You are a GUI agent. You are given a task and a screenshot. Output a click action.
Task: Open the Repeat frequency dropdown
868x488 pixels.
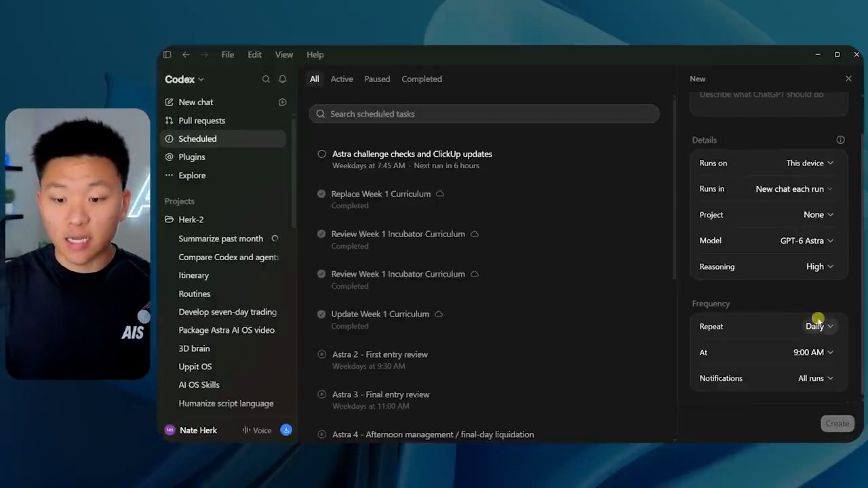pyautogui.click(x=820, y=327)
